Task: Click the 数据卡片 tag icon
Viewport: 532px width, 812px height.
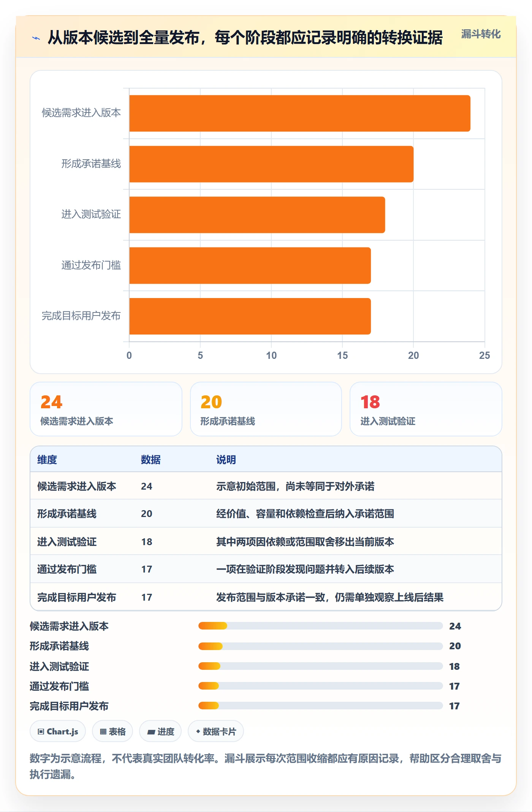Action: 198,731
